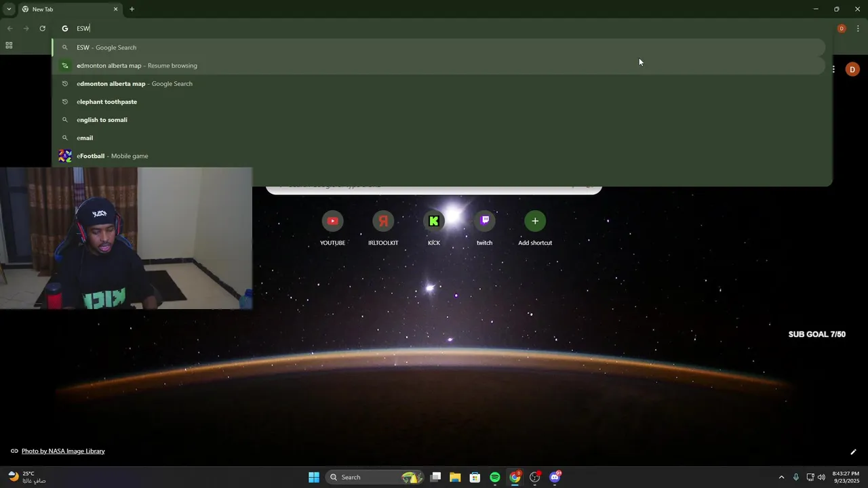Open a new tab with plus button
868x488 pixels.
coord(132,9)
